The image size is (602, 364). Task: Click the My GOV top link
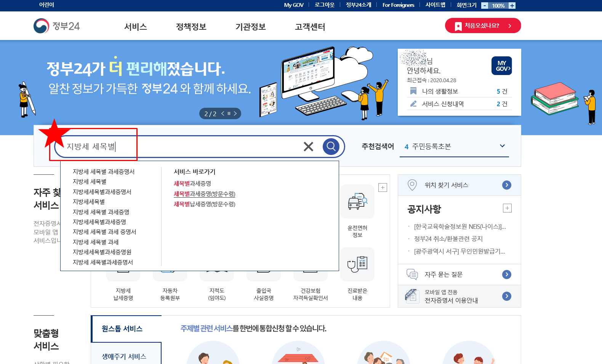coord(293,5)
